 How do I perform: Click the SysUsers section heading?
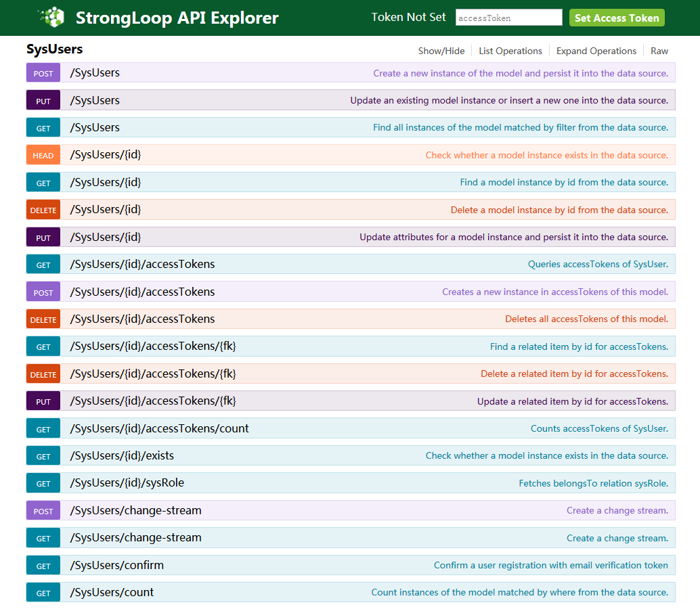[x=54, y=49]
